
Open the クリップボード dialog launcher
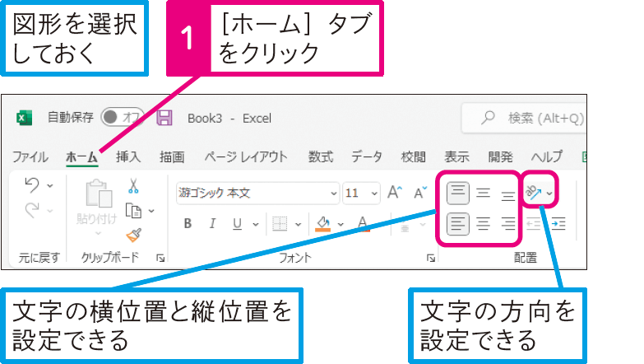(x=160, y=258)
